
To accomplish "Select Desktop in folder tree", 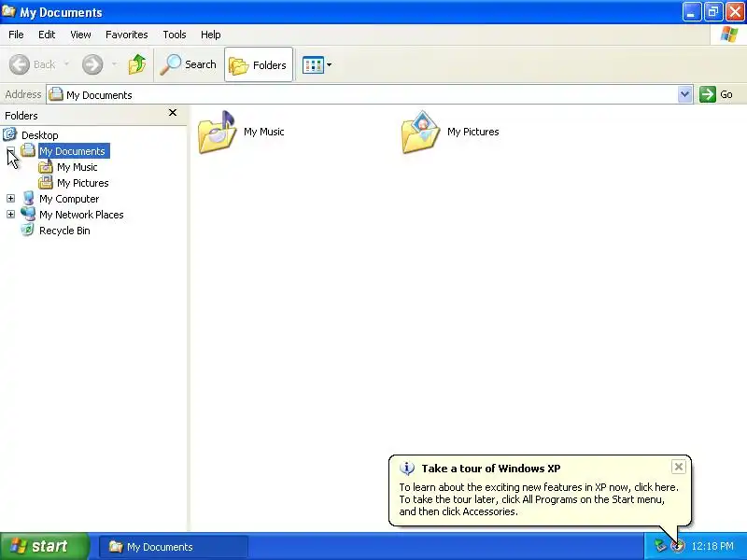I will coord(40,135).
